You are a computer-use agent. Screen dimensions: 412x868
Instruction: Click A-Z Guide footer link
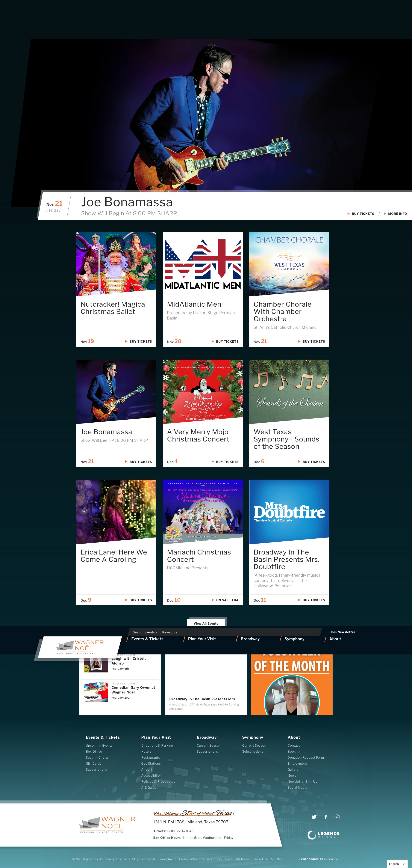pos(149,787)
